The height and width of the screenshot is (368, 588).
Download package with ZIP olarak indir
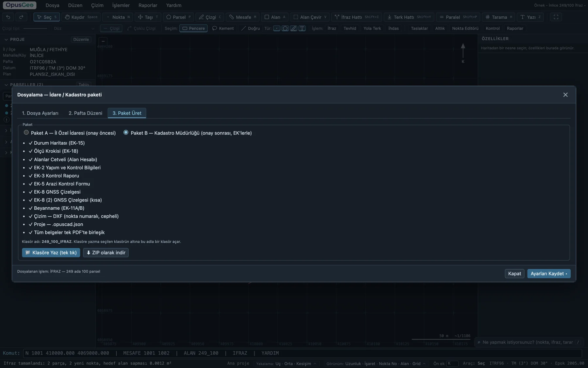coord(106,253)
